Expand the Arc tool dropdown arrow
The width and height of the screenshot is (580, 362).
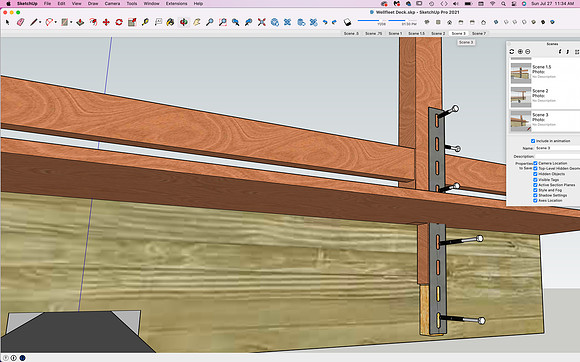pos(55,23)
